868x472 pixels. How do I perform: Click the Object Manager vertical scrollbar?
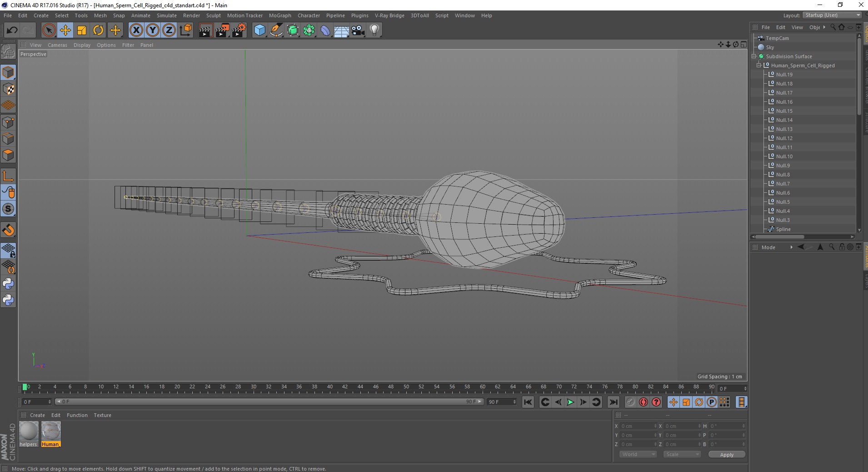[x=859, y=75]
